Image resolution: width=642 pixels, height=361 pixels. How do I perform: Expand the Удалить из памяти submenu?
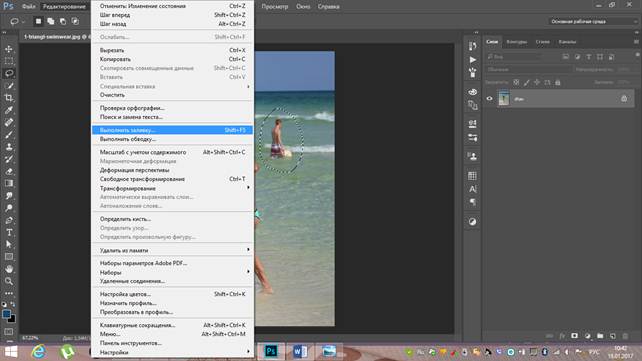tap(172, 250)
